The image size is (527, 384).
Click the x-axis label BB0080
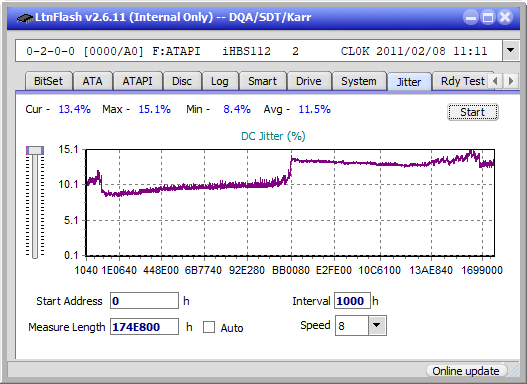click(291, 270)
